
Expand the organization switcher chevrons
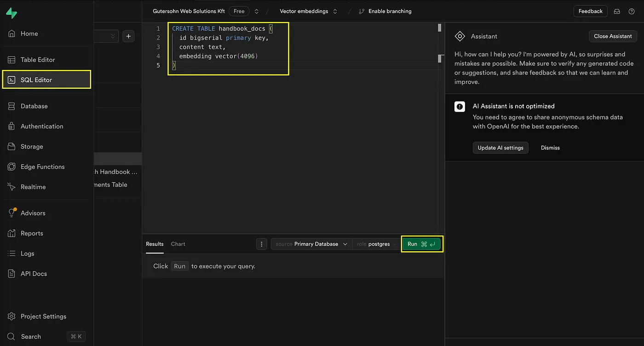click(257, 12)
